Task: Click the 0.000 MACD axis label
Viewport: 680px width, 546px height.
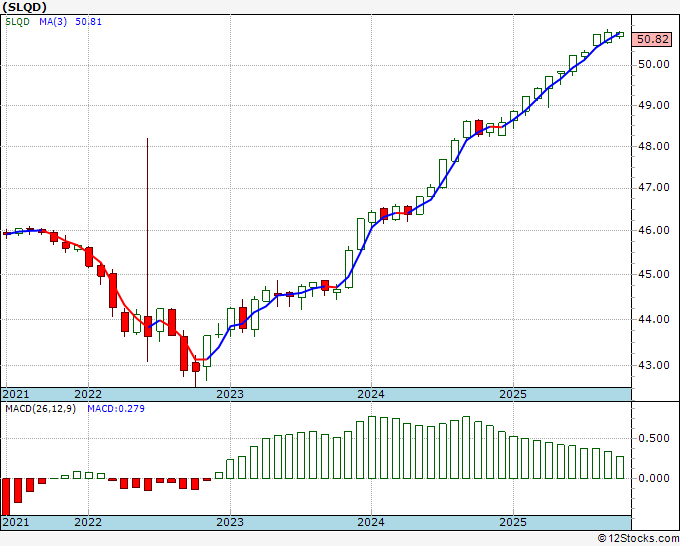Action: (654, 478)
